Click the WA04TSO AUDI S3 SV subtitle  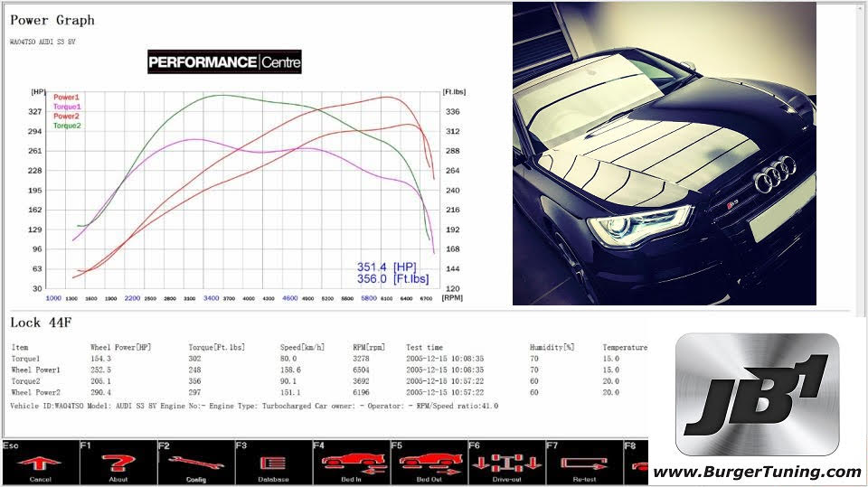[42, 42]
